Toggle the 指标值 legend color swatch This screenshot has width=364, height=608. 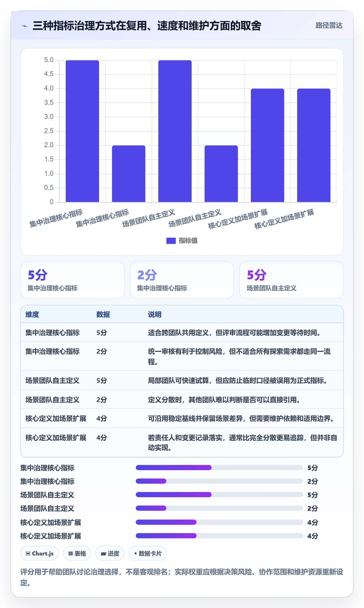[x=171, y=241]
